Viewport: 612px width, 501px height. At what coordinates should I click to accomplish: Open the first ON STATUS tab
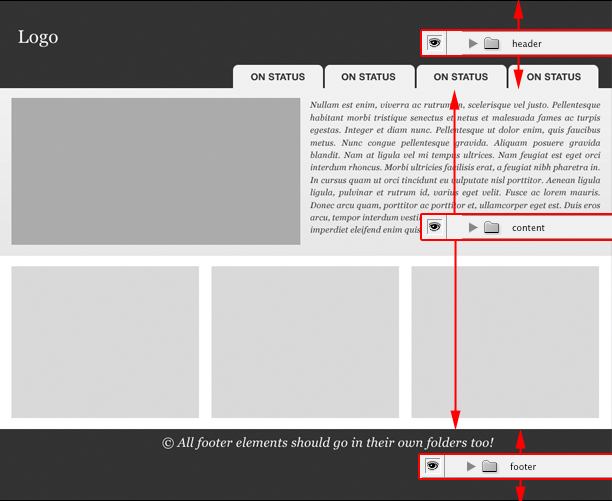pyautogui.click(x=278, y=77)
